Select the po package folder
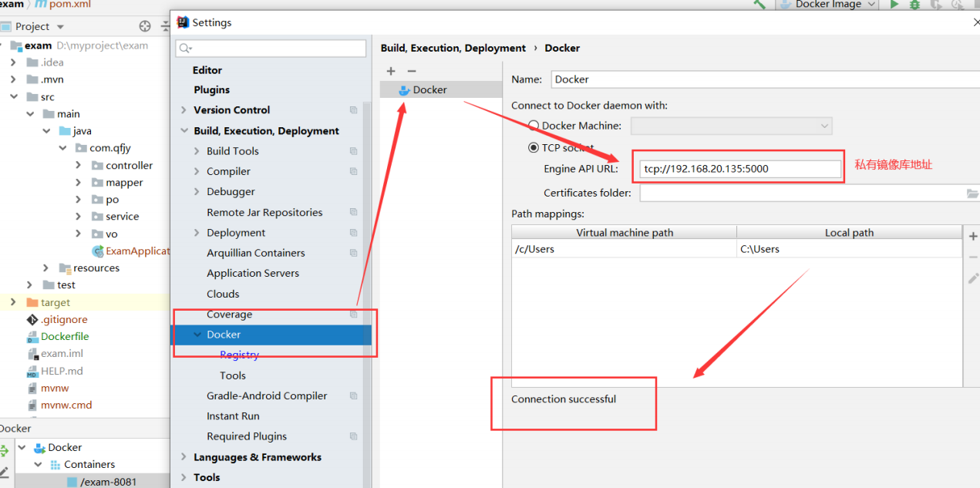980x488 pixels. coord(106,200)
